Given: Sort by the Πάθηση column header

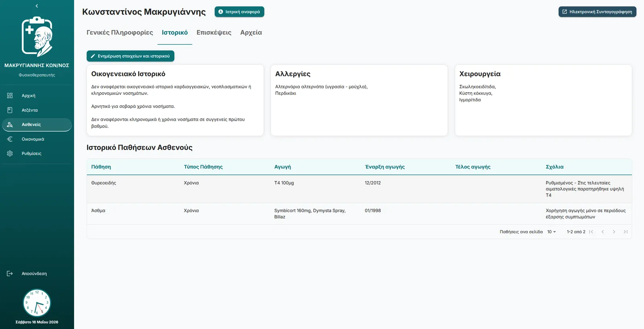Looking at the screenshot, I should [x=101, y=167].
